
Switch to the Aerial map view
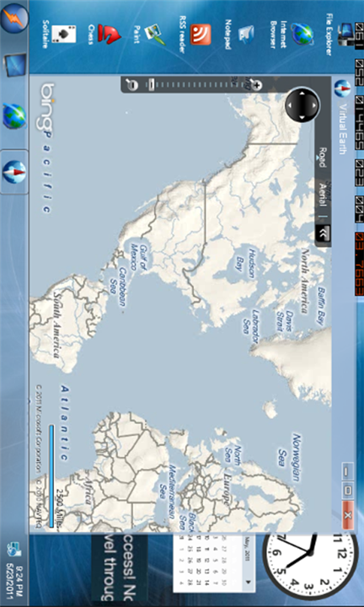[x=322, y=196]
